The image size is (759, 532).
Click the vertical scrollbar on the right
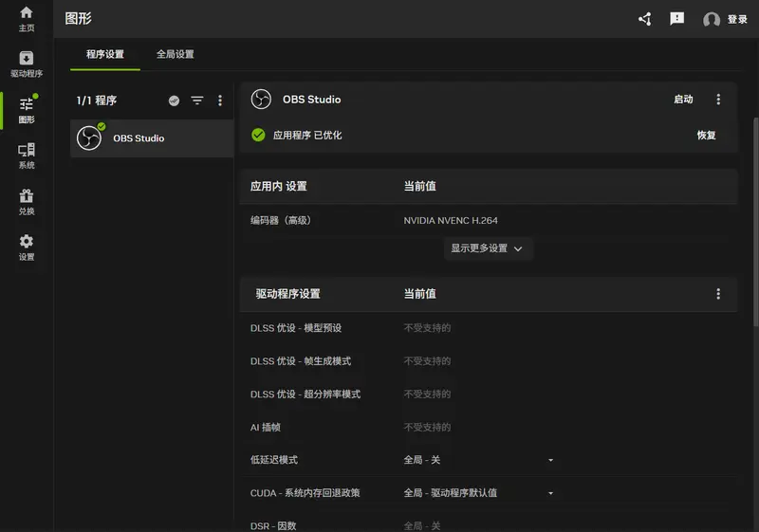pos(755,223)
